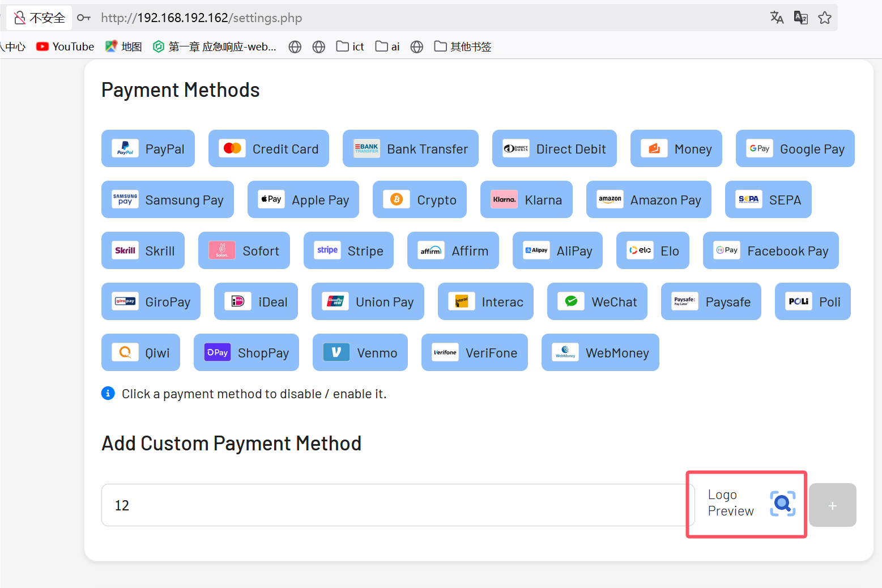Toggle the Direct Debit payment method

pos(554,148)
